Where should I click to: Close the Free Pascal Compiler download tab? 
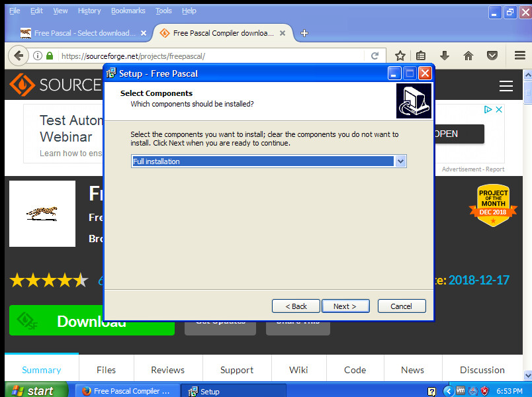(283, 33)
